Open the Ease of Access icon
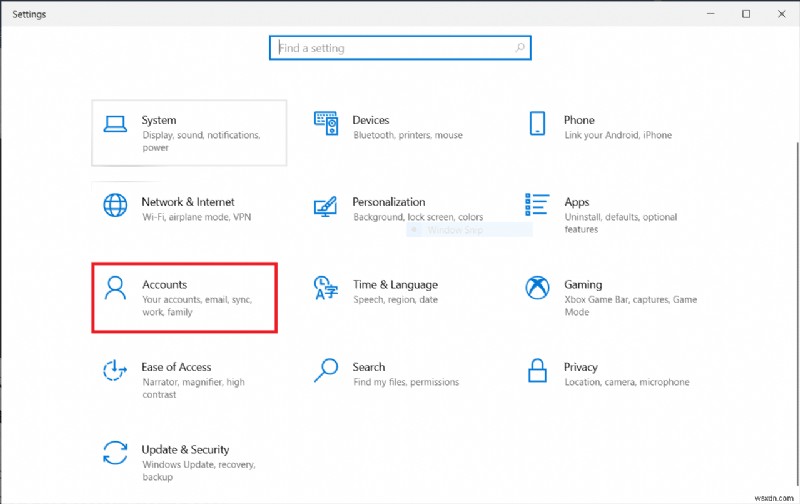Screen dimensions: 800x504 click(116, 371)
